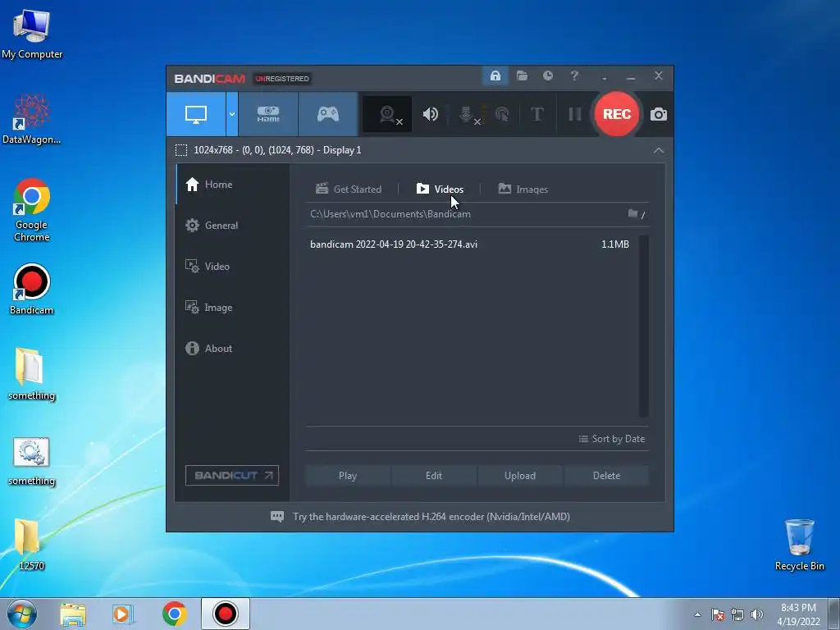Toggle text overlay T icon

click(536, 114)
